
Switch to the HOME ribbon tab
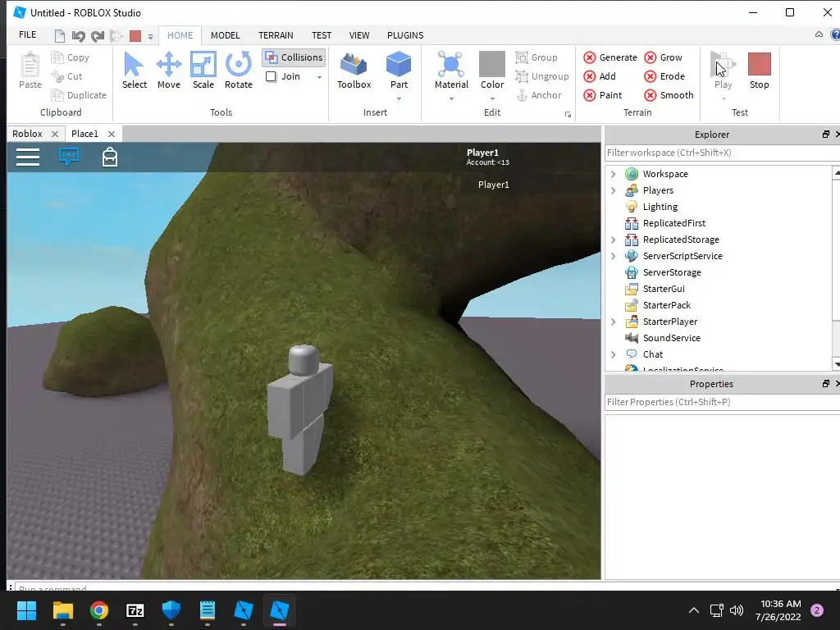click(180, 35)
